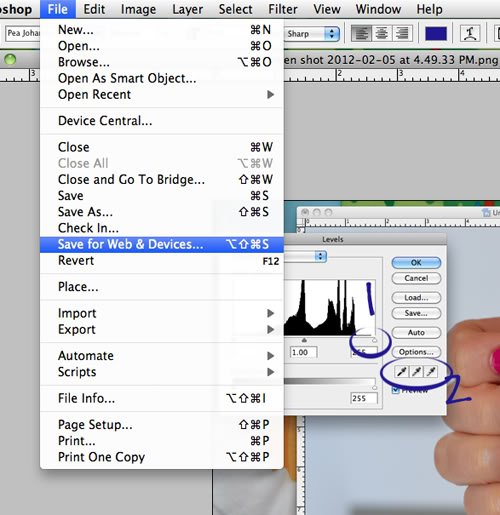
Task: Click the output levels white slider
Action: pyautogui.click(x=375, y=388)
